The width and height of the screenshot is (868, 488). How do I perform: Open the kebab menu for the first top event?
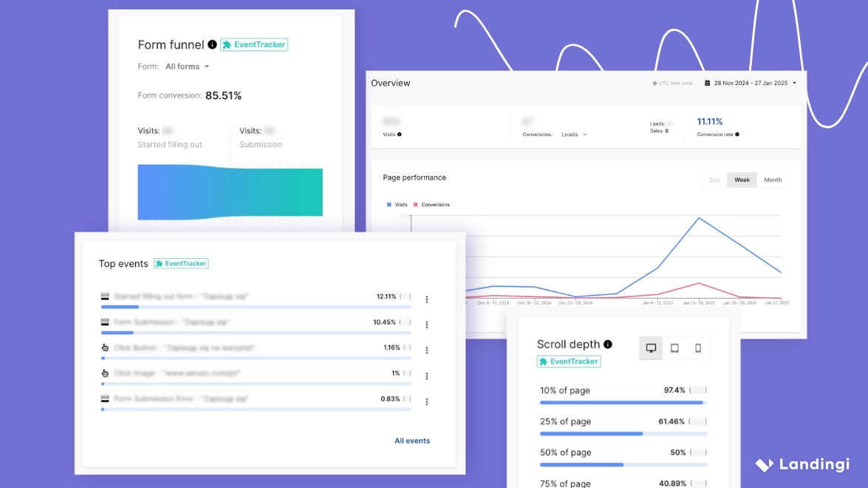tap(426, 299)
